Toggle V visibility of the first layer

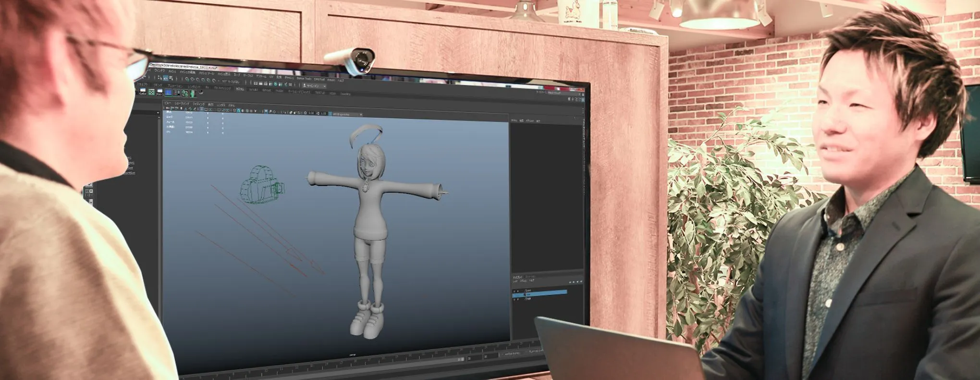coord(514,291)
